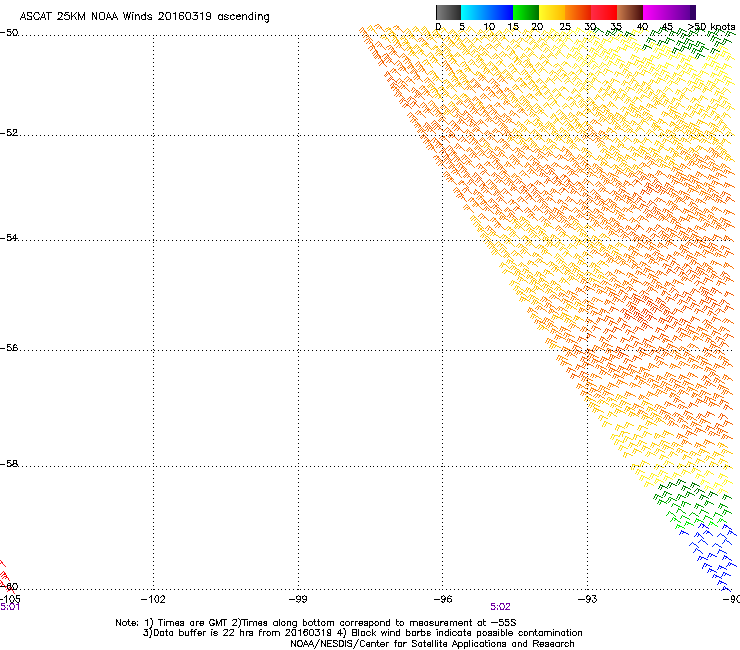Click the '40' legend scale label
Viewport: 740px width, 650px height.
[642, 27]
